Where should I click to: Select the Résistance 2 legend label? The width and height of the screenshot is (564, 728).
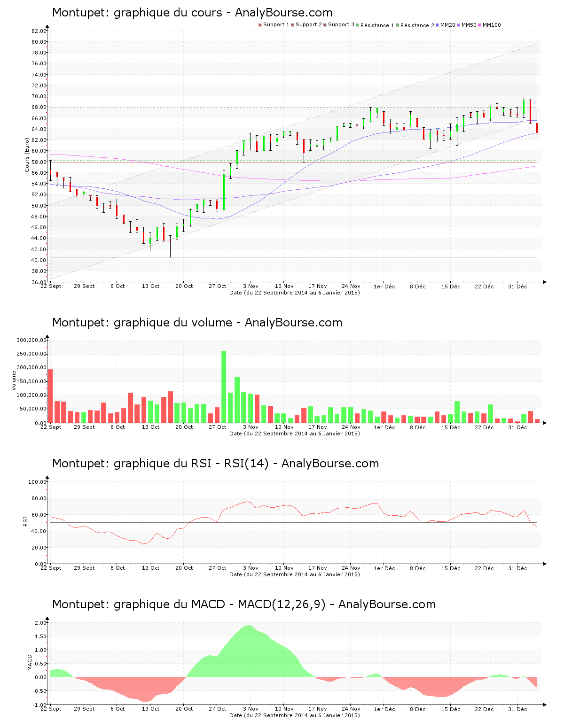click(x=417, y=25)
